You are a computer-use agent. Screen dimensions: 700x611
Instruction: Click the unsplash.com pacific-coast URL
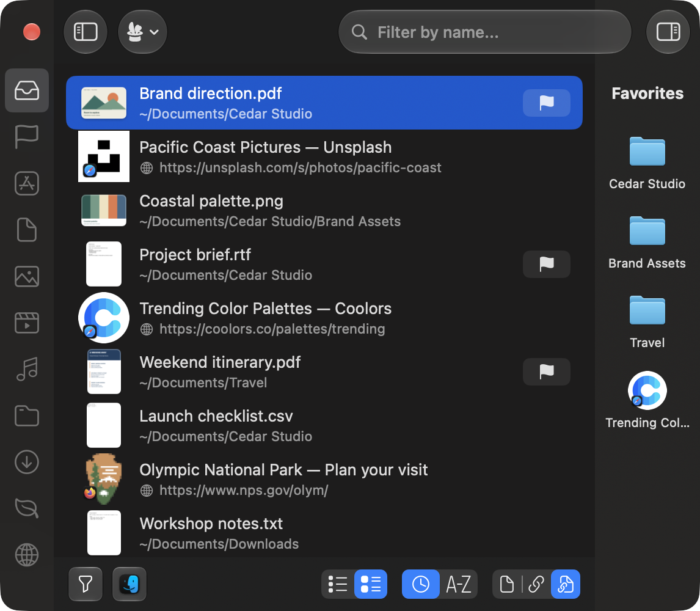300,167
